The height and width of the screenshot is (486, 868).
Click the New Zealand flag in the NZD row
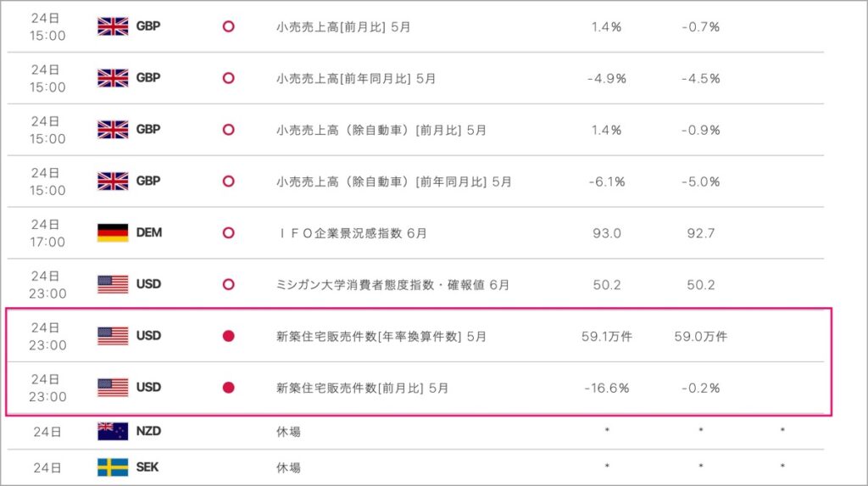click(113, 431)
